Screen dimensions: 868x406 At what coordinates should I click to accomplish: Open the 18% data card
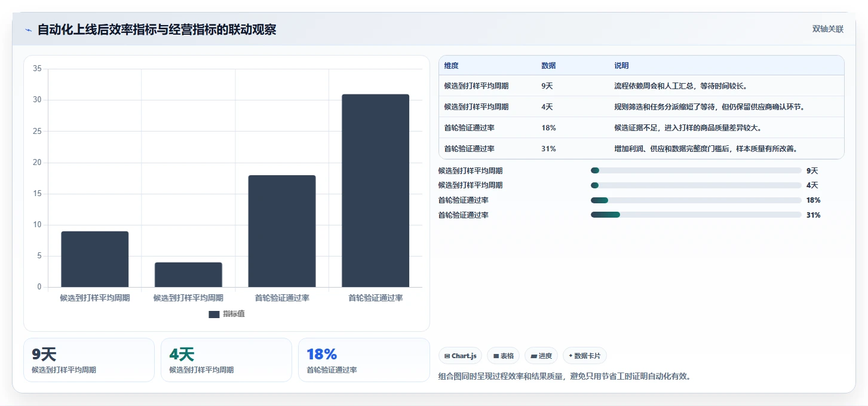pos(364,360)
